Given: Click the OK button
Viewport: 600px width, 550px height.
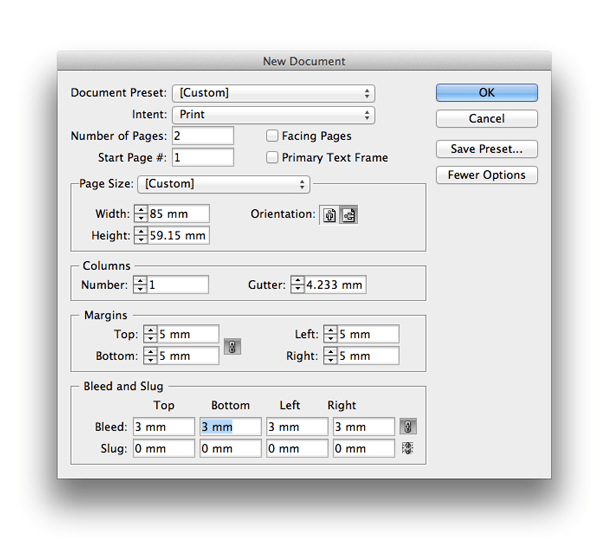Looking at the screenshot, I should click(x=486, y=93).
